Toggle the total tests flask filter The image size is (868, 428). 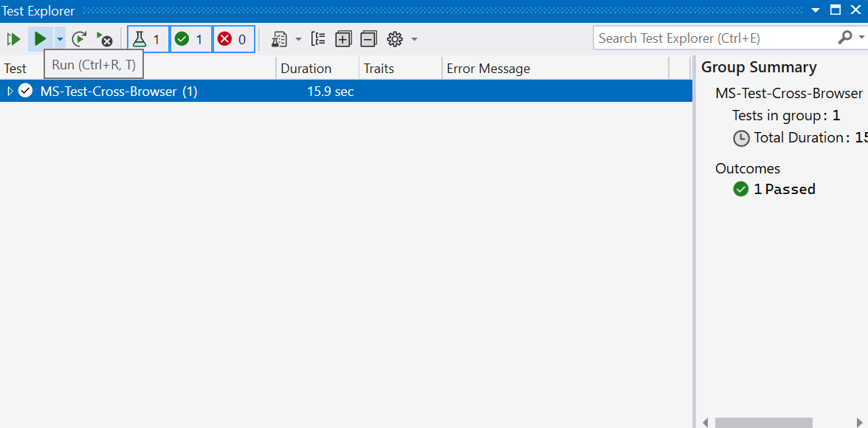tap(148, 38)
